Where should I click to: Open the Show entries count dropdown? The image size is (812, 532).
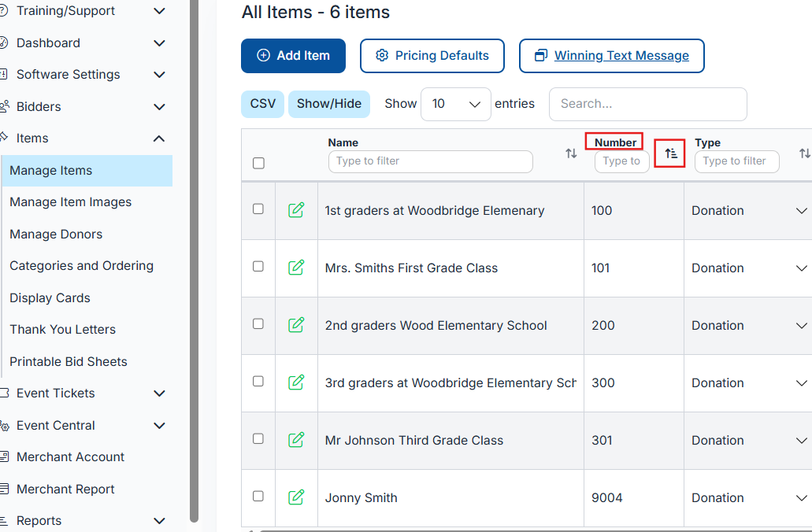pyautogui.click(x=456, y=104)
